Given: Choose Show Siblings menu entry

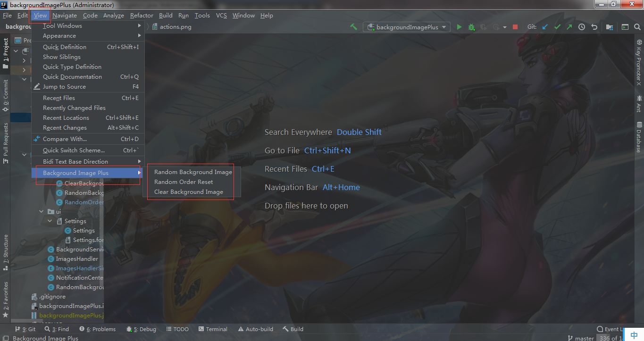Looking at the screenshot, I should pyautogui.click(x=88, y=57).
